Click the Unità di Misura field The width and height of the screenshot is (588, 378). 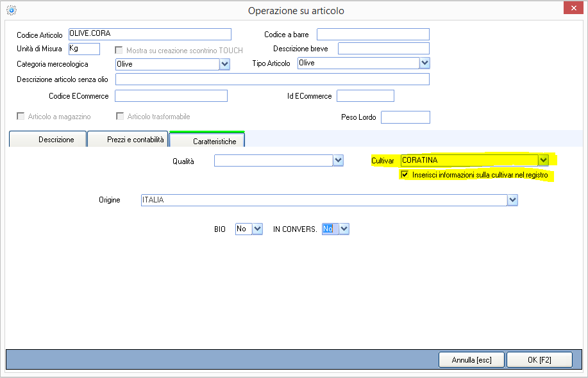click(85, 49)
